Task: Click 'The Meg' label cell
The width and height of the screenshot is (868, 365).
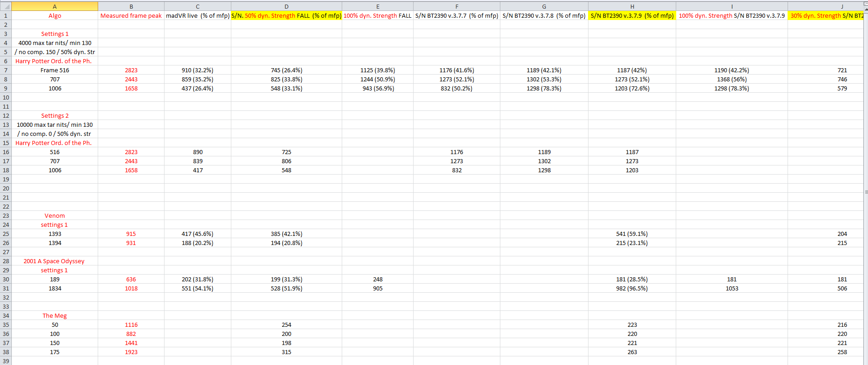Action: tap(55, 315)
